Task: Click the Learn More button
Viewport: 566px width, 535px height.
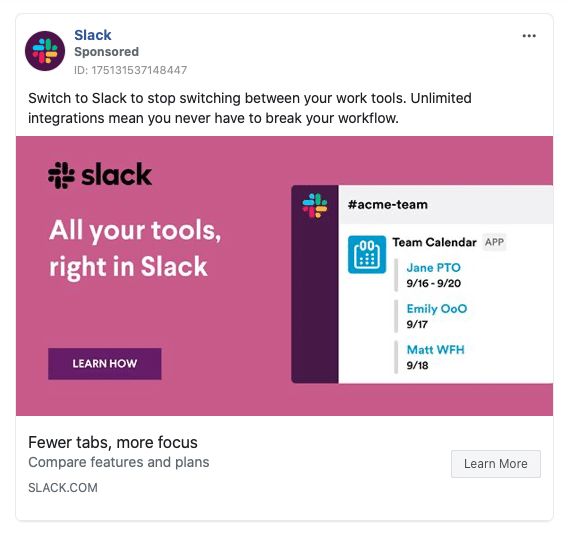Action: pos(496,464)
